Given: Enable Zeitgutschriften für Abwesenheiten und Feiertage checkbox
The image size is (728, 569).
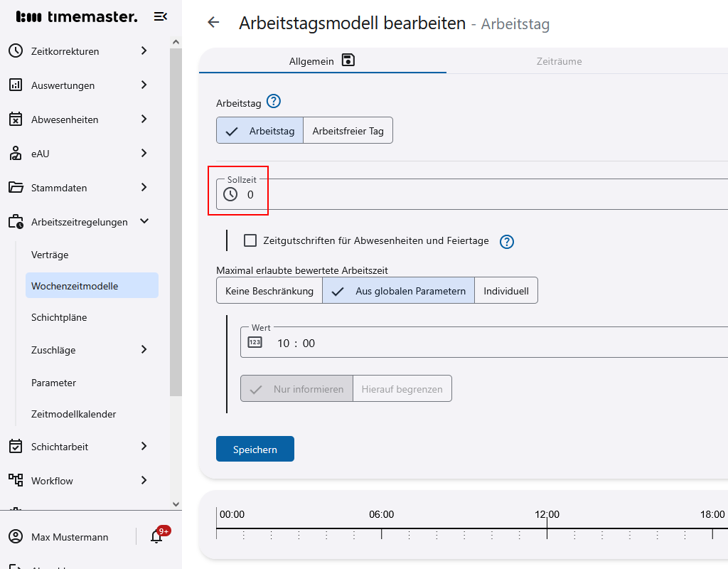Looking at the screenshot, I should (250, 240).
